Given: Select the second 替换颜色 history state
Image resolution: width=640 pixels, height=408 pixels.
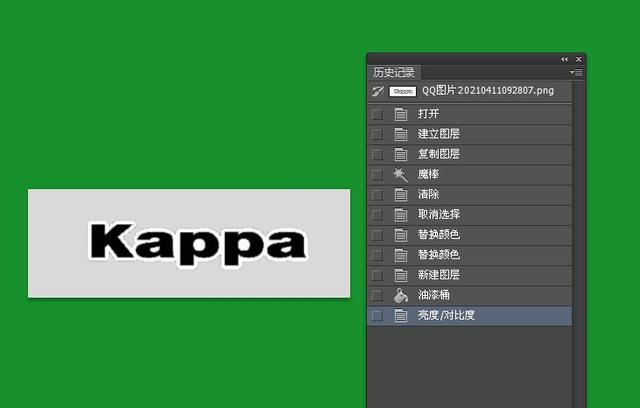Looking at the screenshot, I should coord(469,255).
